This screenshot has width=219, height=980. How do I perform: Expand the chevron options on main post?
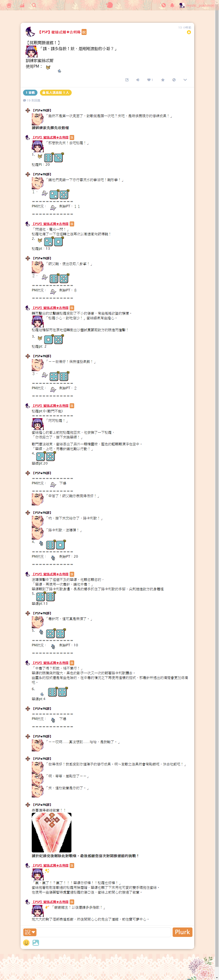[x=185, y=80]
